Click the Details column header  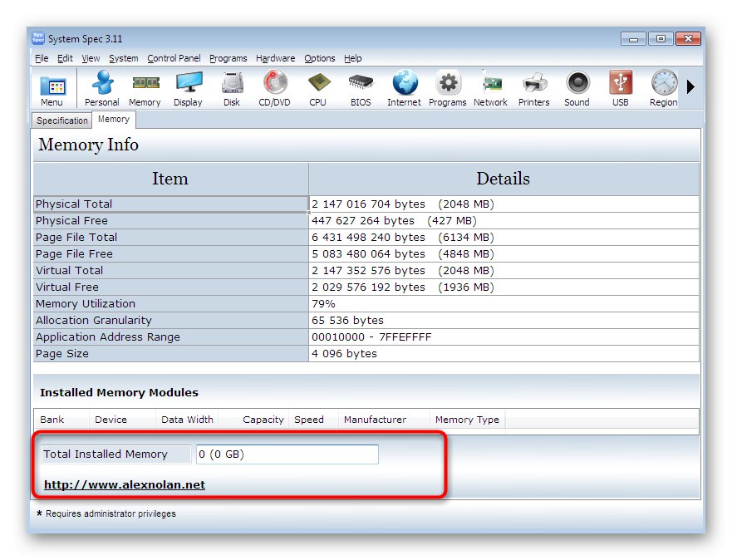coord(504,179)
